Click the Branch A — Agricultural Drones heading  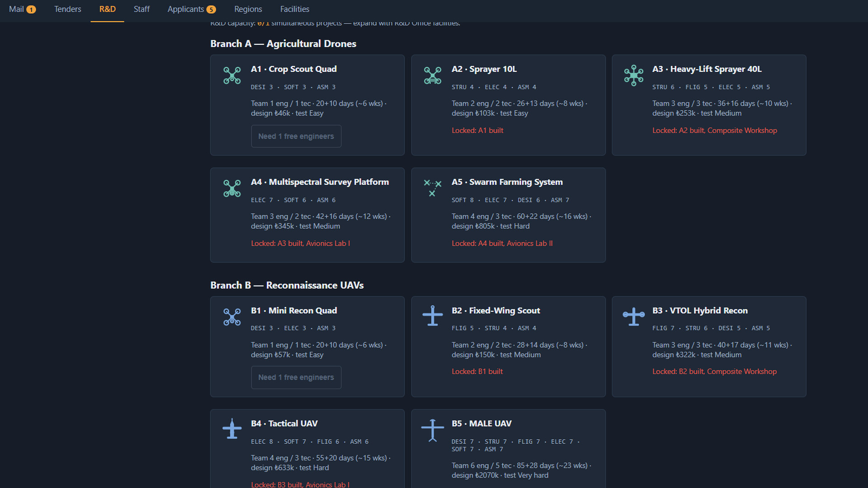pos(283,44)
